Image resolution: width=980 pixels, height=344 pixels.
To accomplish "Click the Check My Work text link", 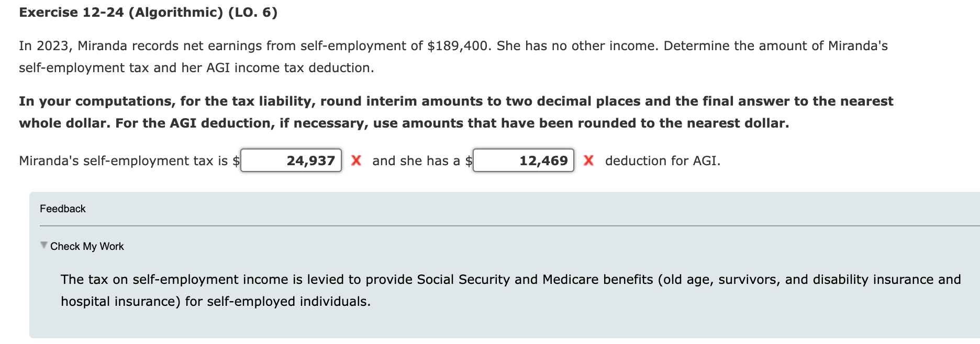I will pyautogui.click(x=87, y=246).
